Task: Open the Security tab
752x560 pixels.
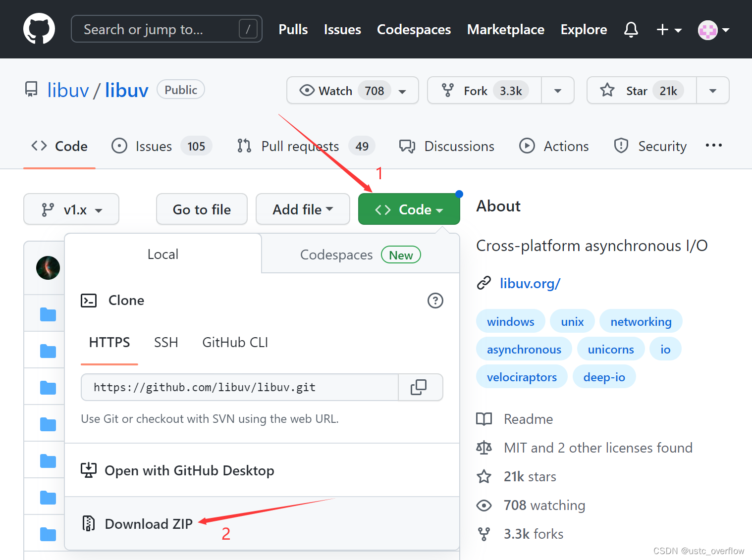Action: tap(650, 146)
